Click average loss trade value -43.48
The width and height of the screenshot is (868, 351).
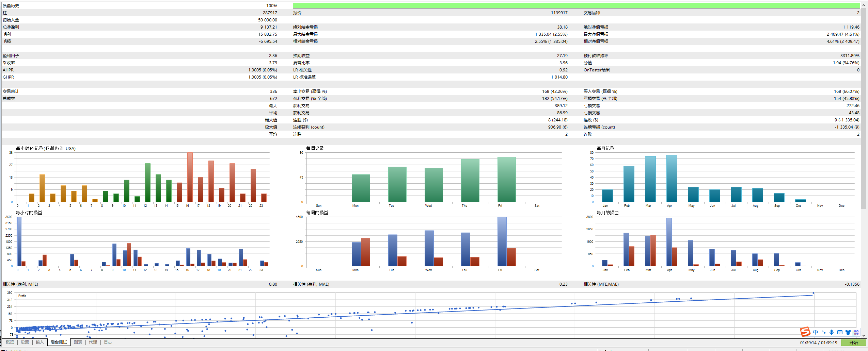coord(853,113)
